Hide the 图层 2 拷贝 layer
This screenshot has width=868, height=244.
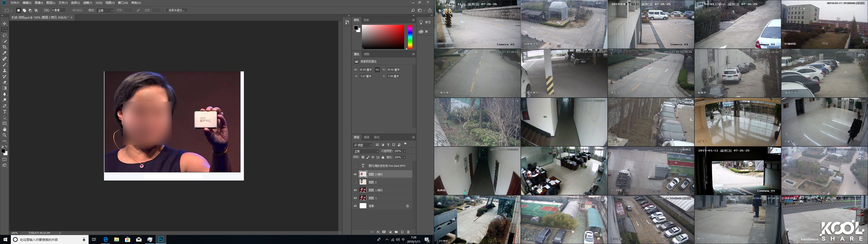tap(355, 174)
